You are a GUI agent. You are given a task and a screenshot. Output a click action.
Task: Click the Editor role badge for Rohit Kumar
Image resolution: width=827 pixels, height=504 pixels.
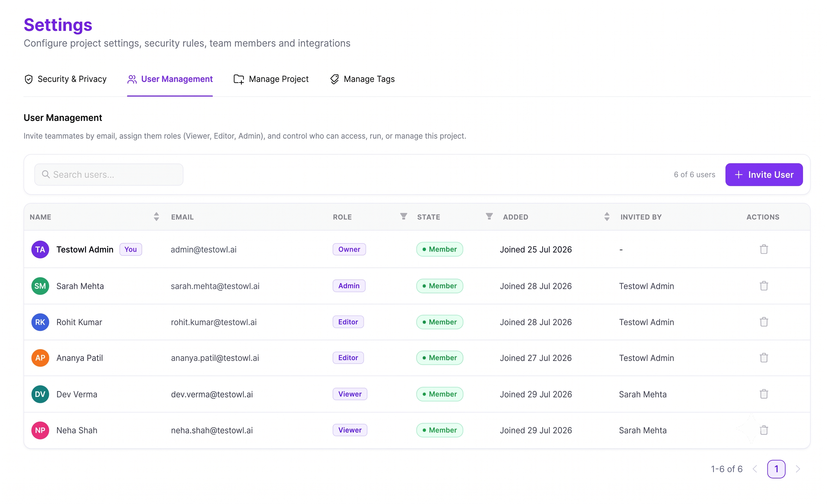coord(348,322)
